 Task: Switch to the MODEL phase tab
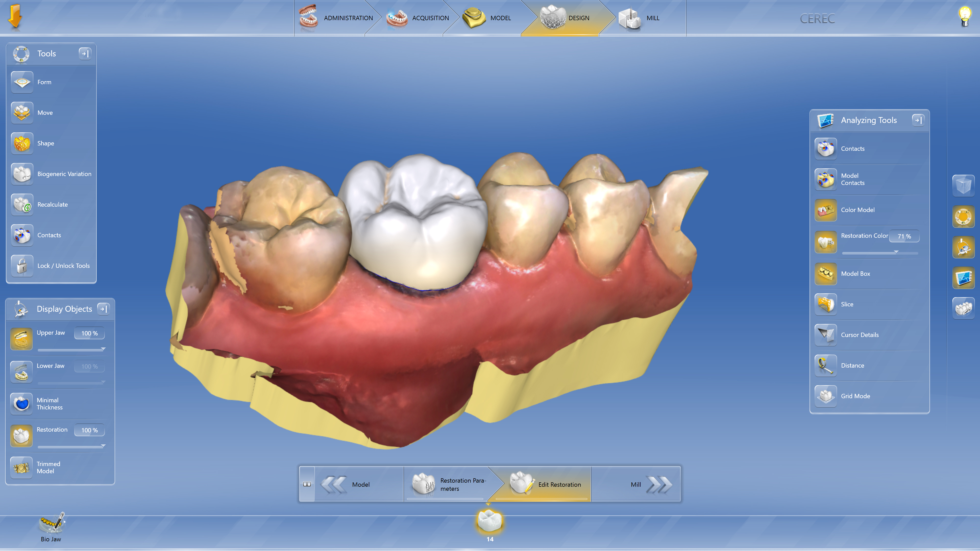tap(501, 18)
